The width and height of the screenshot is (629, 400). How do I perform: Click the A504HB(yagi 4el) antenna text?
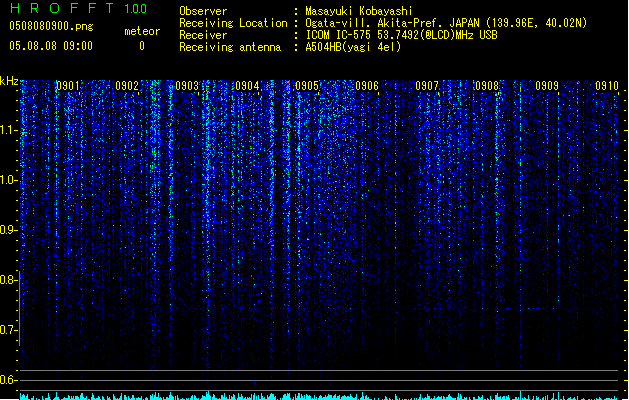[x=353, y=47]
